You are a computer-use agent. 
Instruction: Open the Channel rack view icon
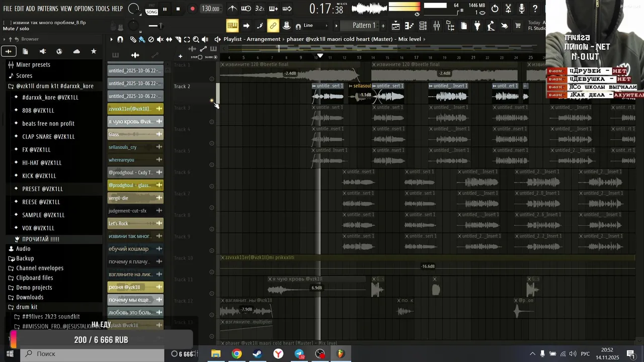423,26
